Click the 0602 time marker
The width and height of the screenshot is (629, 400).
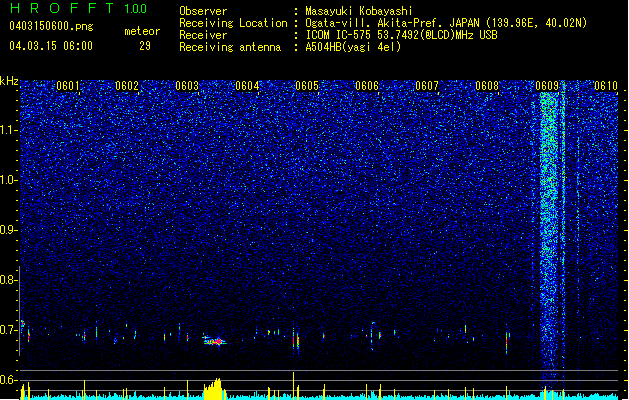click(x=127, y=86)
